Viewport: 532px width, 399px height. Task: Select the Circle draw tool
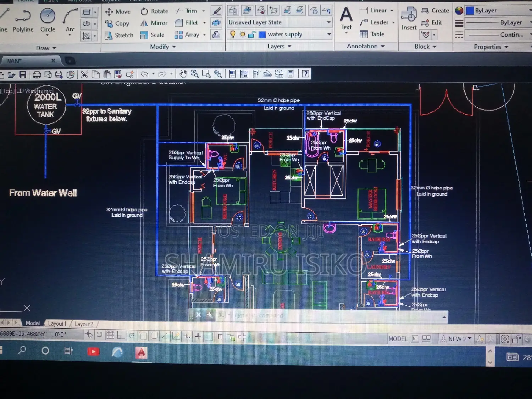tap(48, 21)
